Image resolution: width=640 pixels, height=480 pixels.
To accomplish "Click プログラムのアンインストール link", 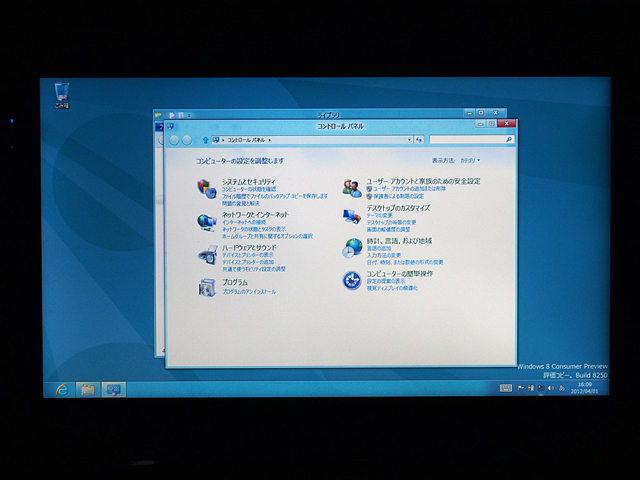I will click(249, 291).
